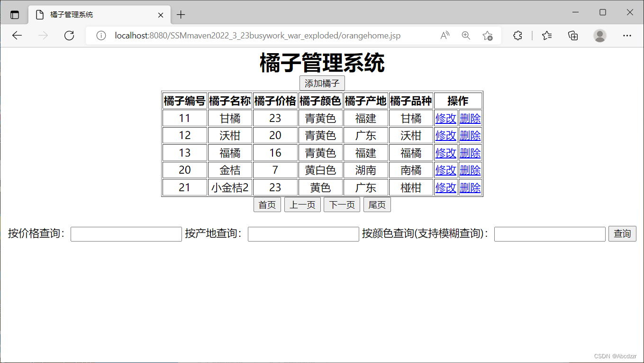644x363 pixels.
Task: Click the read aloud icon
Action: (444, 36)
